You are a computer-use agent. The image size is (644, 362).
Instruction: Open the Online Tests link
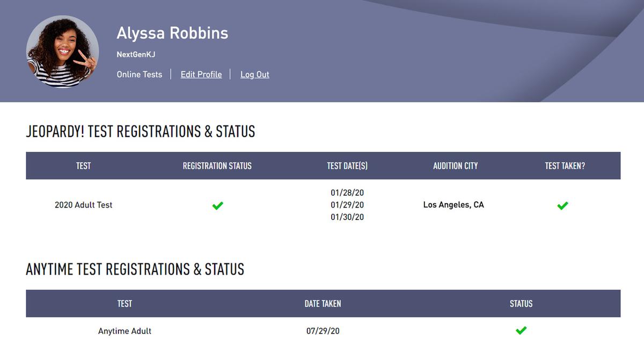click(x=140, y=75)
